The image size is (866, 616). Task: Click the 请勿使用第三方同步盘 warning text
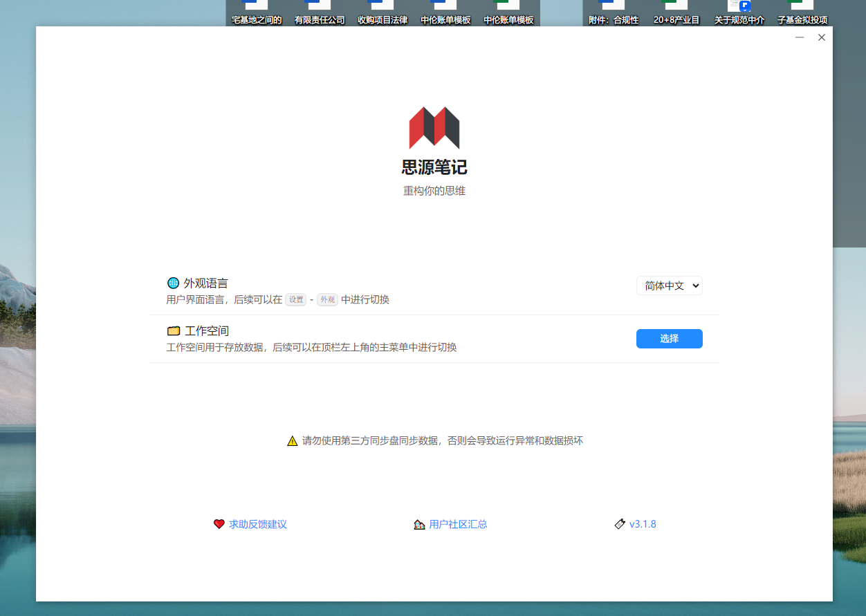443,441
